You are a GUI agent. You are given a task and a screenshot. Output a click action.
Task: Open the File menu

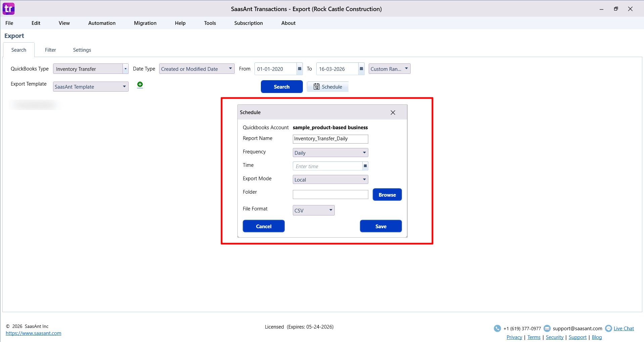pos(9,23)
